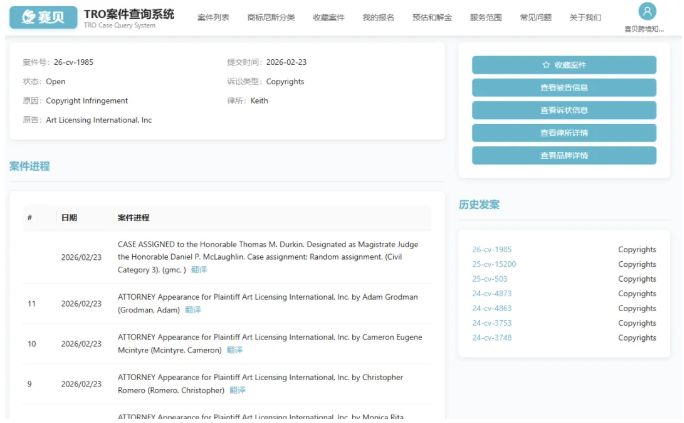Click 翻译 for Adam Grodman entry

[x=193, y=310]
